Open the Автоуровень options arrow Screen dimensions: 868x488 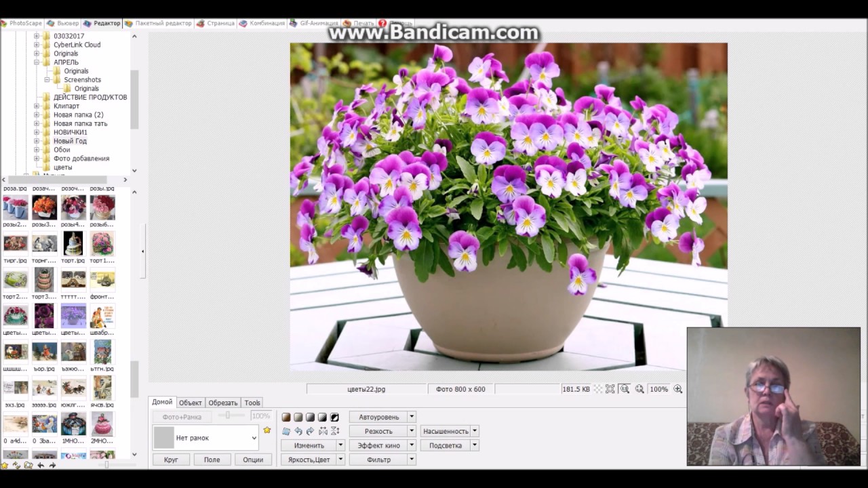click(412, 417)
